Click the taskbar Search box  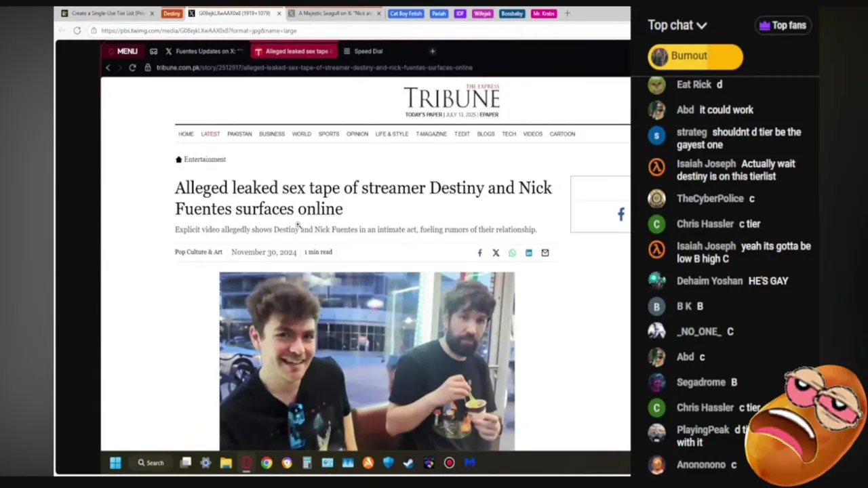point(151,463)
